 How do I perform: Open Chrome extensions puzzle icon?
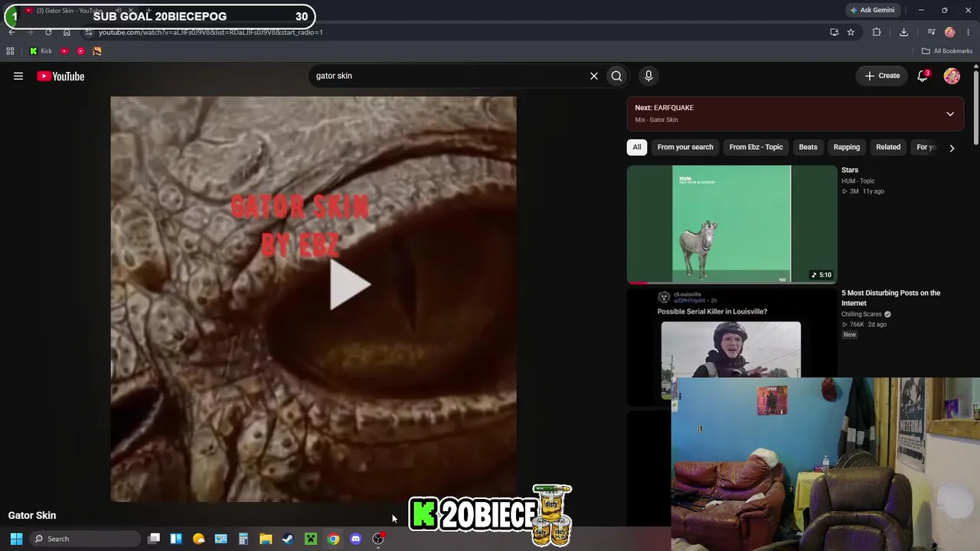tap(877, 32)
